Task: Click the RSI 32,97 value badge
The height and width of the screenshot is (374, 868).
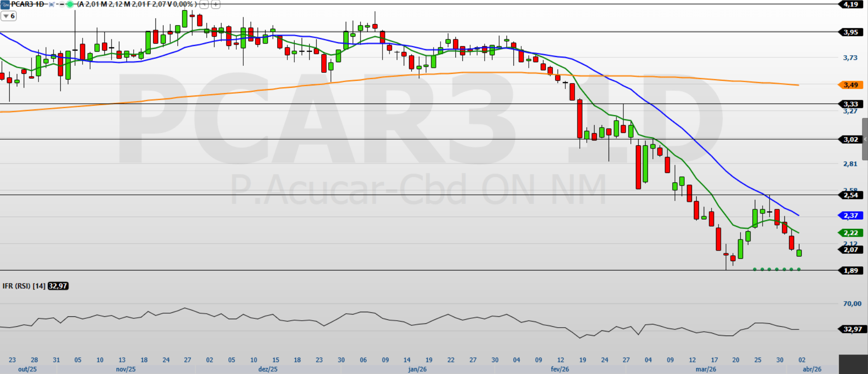Action: pos(58,286)
